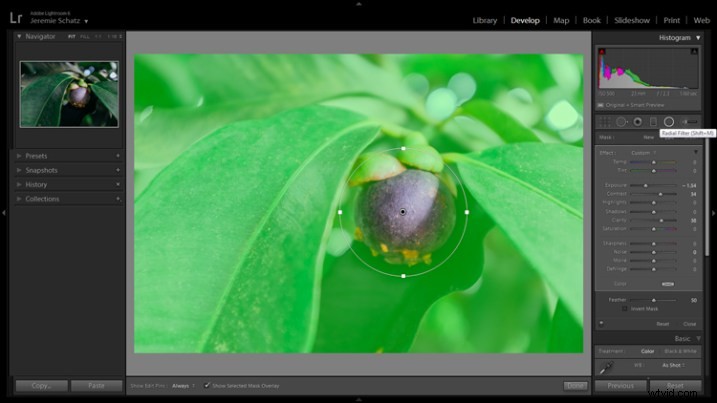The height and width of the screenshot is (403, 717).
Task: Click the Navigator preview thumbnail
Action: click(69, 94)
